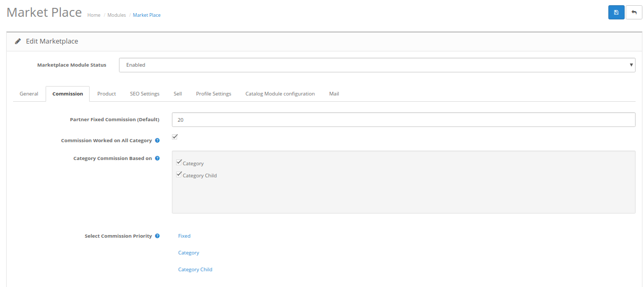Click Modules breadcrumb link
This screenshot has height=287, width=644.
click(x=116, y=15)
